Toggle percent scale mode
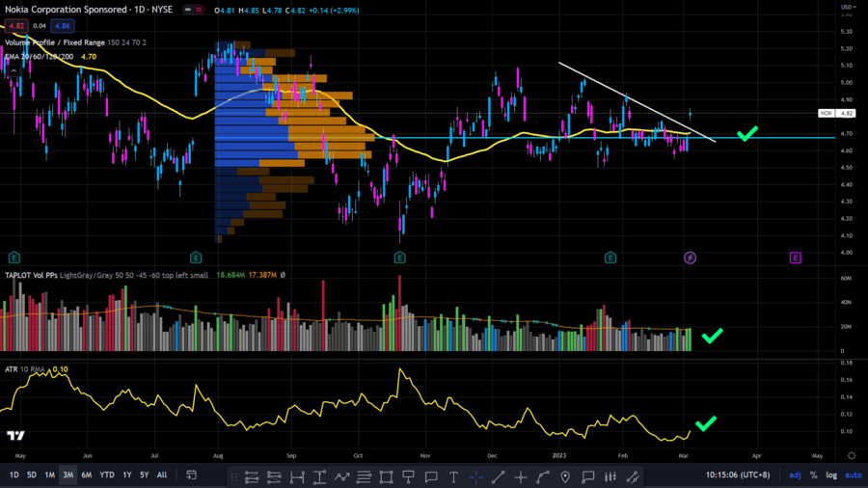The width and height of the screenshot is (868, 488). click(813, 474)
